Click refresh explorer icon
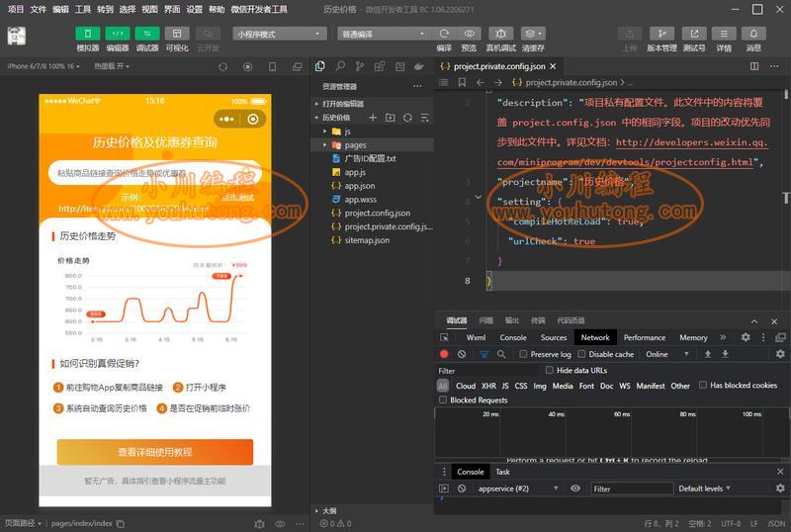The width and height of the screenshot is (791, 532). tap(407, 118)
